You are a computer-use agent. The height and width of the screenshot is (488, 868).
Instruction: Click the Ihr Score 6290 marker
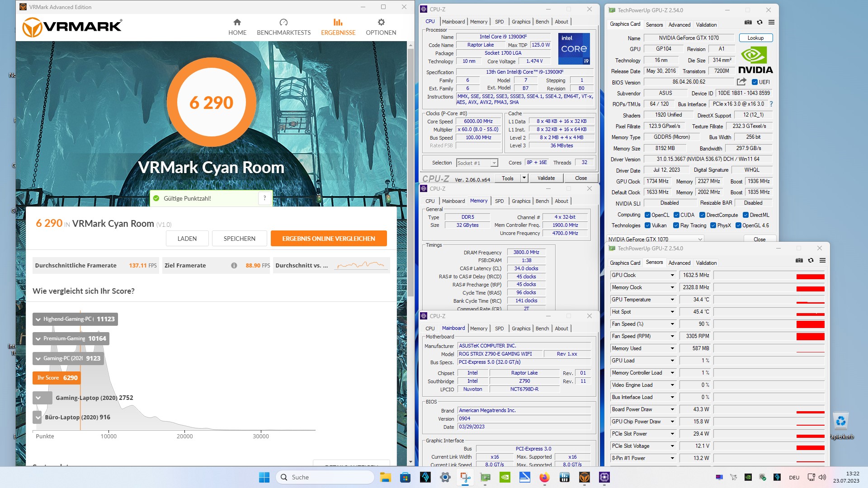57,378
